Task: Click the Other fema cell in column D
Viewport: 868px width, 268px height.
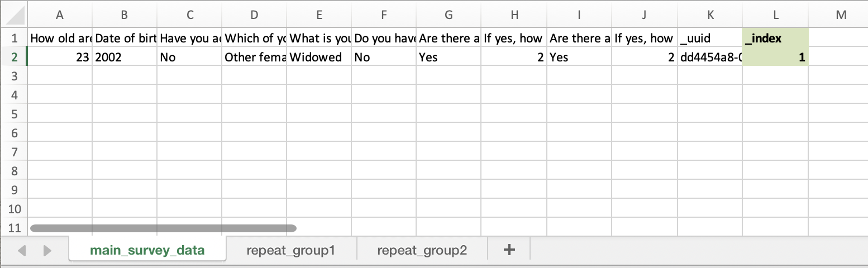Action: coord(255,57)
